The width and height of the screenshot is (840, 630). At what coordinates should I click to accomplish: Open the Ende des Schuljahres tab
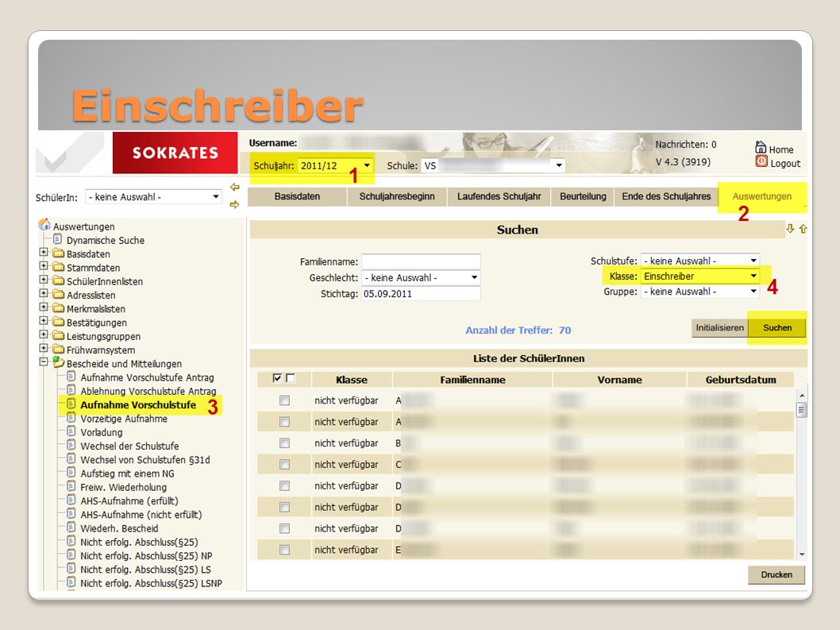666,196
